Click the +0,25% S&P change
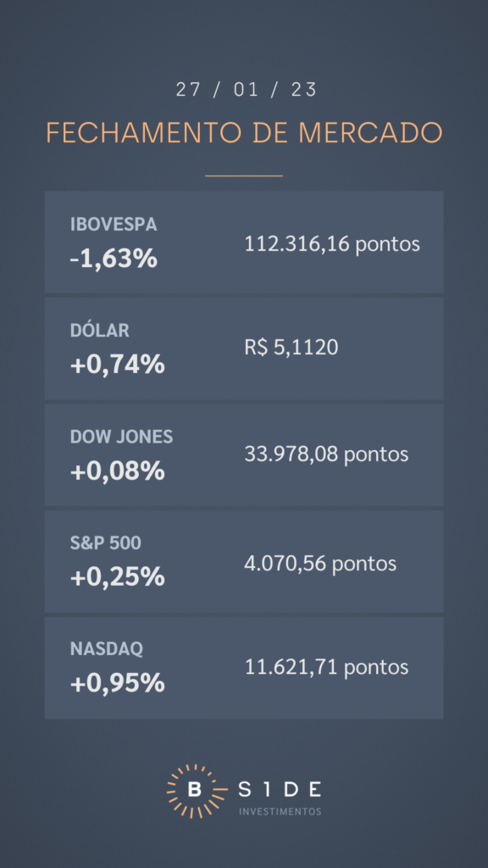The image size is (488, 868). tap(117, 577)
